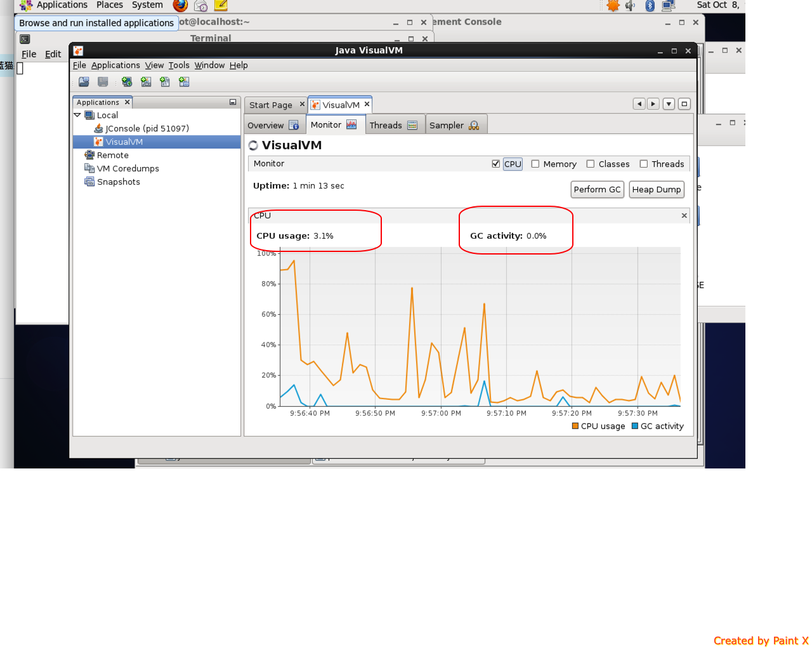Click the Save snapshot toolbar icon
The width and height of the screenshot is (812, 650).
(x=103, y=82)
